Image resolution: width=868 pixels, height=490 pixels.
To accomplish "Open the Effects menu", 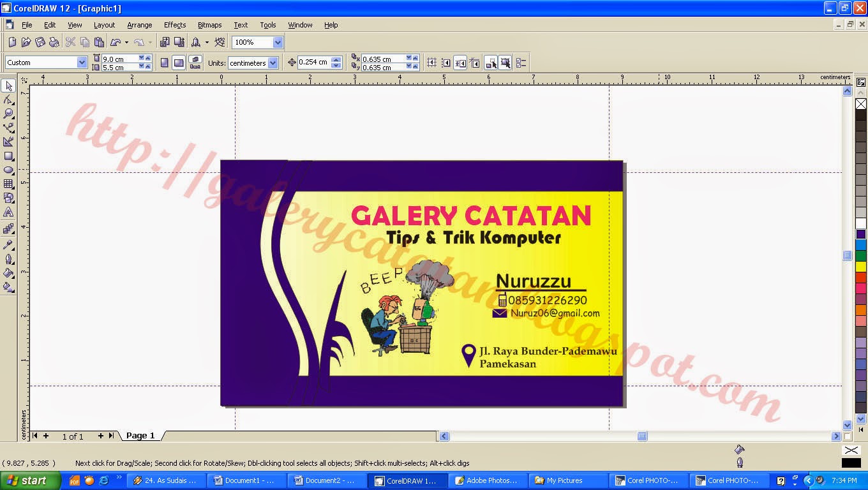I will coord(175,25).
